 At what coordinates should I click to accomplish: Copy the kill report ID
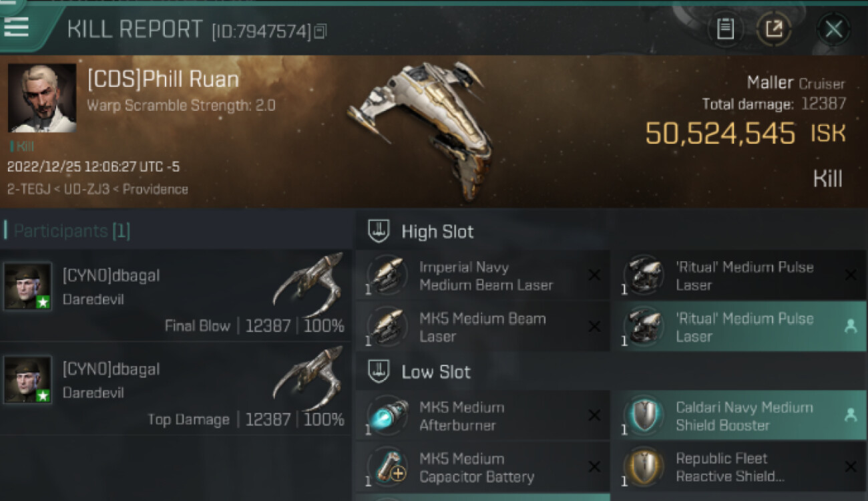pos(320,31)
